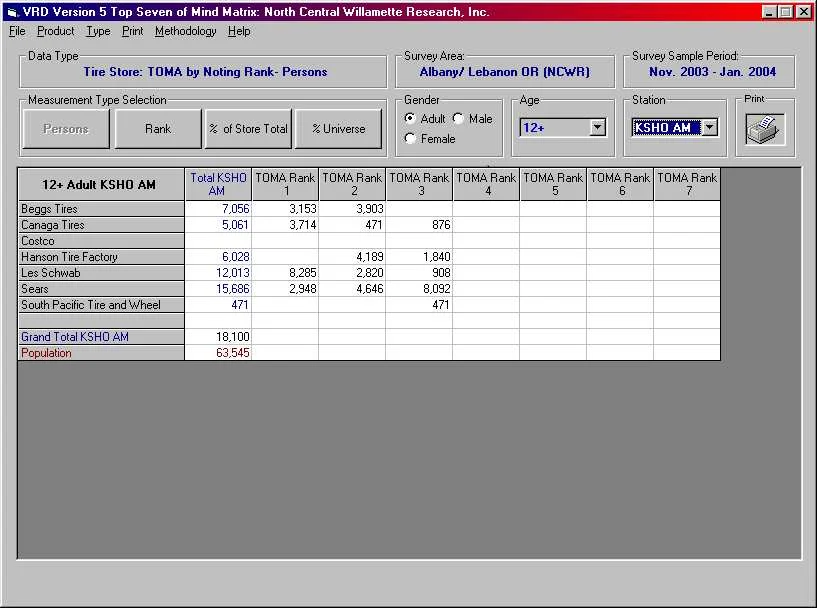Open the Help menu
817x608 pixels.
239,31
